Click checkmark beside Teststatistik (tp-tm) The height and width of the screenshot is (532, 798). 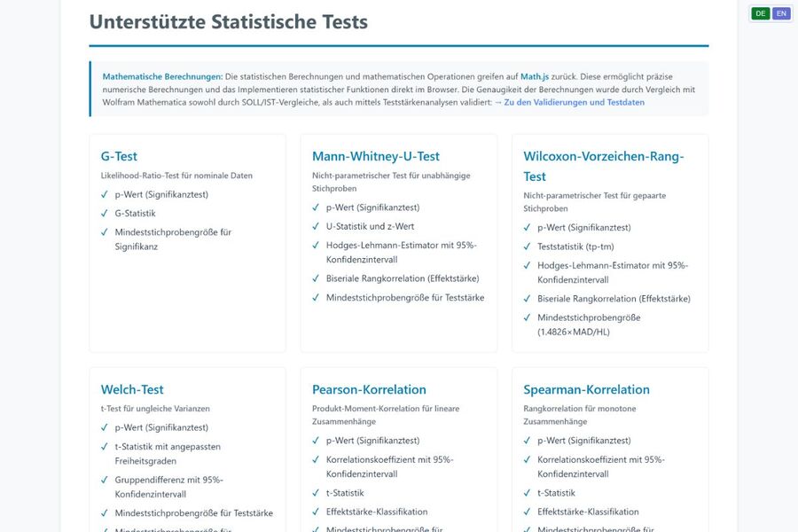tap(528, 246)
